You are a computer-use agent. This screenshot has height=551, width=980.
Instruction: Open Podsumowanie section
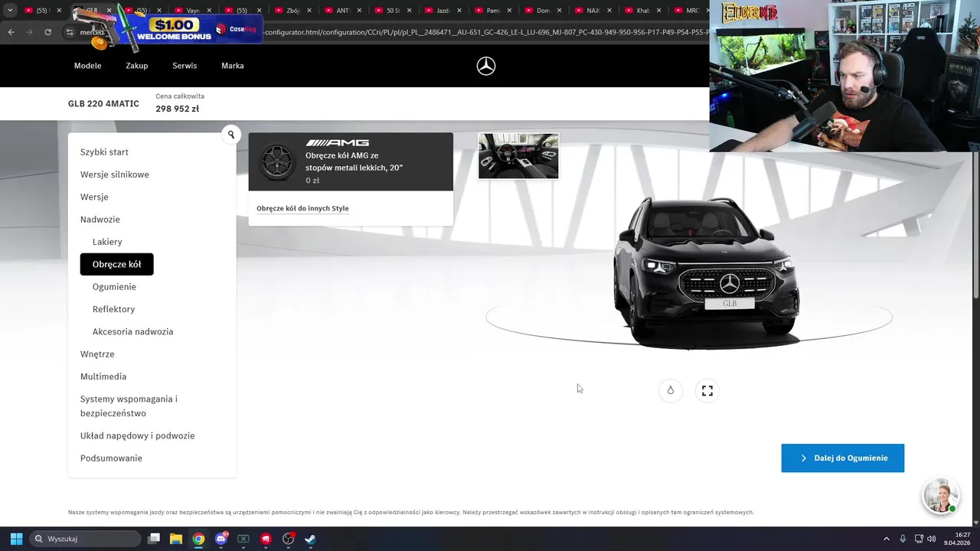coord(111,458)
